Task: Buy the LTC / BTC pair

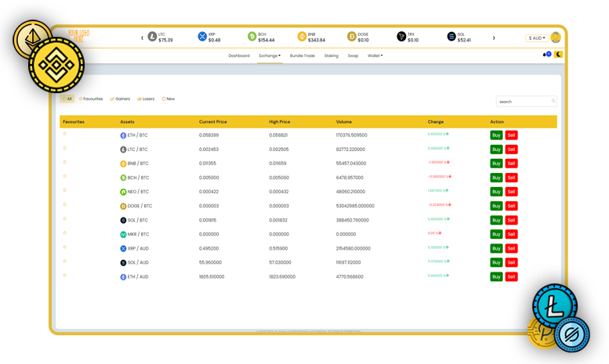Action: [x=496, y=150]
